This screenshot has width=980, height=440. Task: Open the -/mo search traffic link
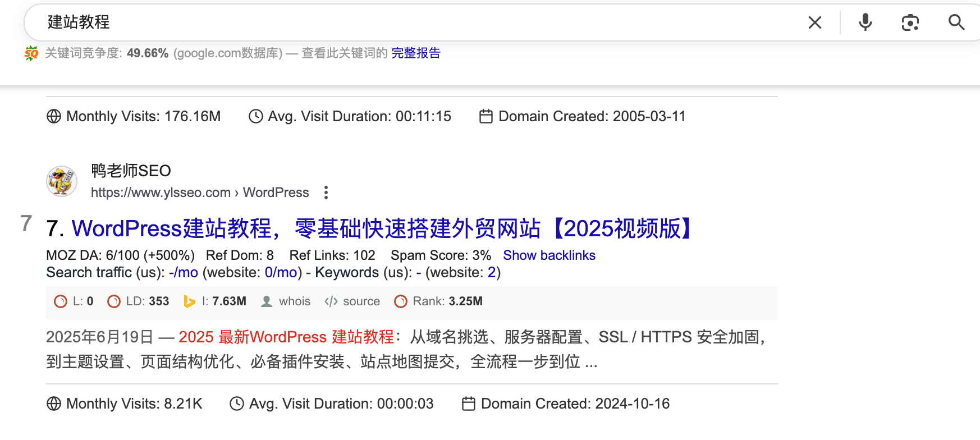[184, 273]
